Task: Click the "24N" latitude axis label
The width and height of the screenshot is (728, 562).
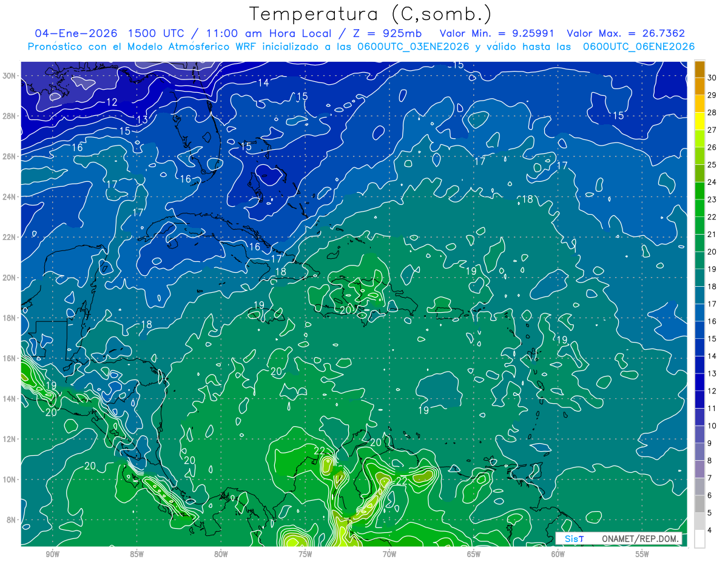Action: tap(10, 197)
